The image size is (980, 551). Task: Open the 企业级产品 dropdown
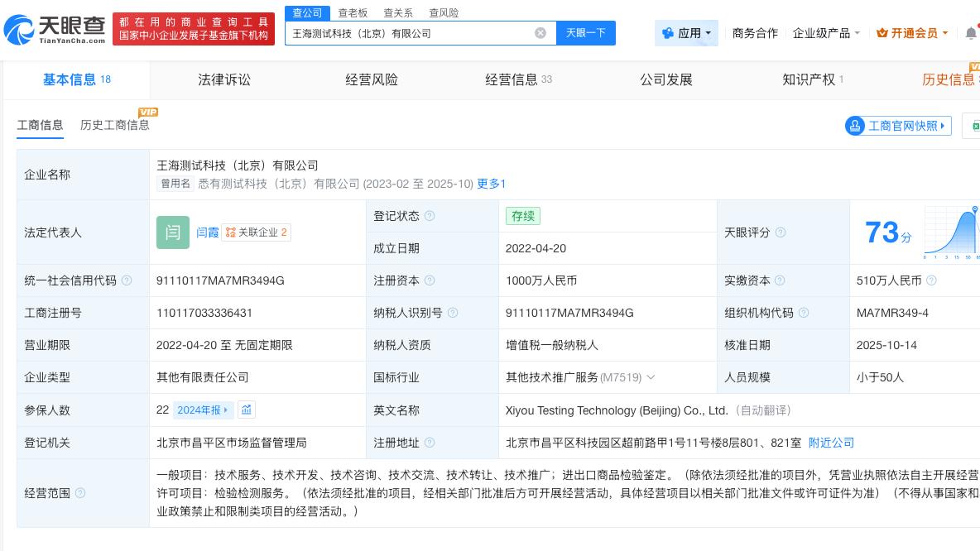click(x=825, y=33)
